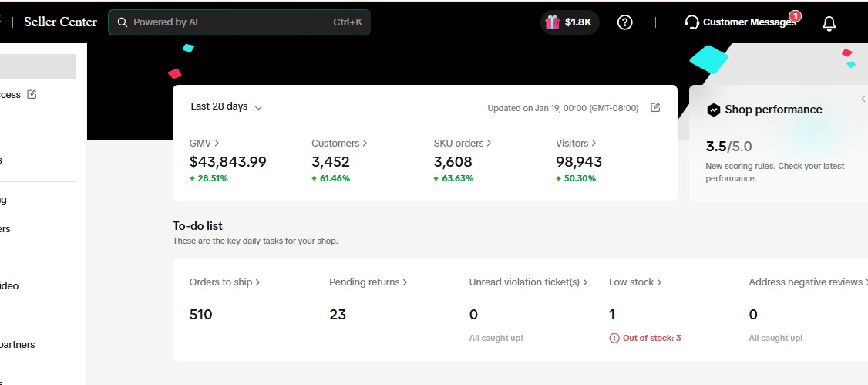Open the help question mark icon

[x=625, y=22]
